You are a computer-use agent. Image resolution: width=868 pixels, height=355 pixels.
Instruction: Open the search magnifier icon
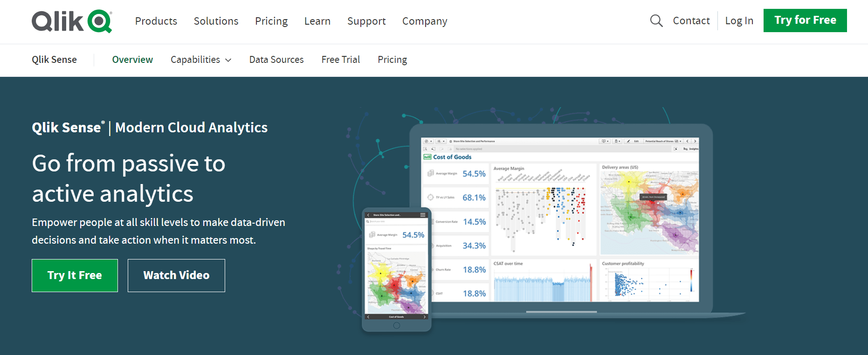point(656,20)
